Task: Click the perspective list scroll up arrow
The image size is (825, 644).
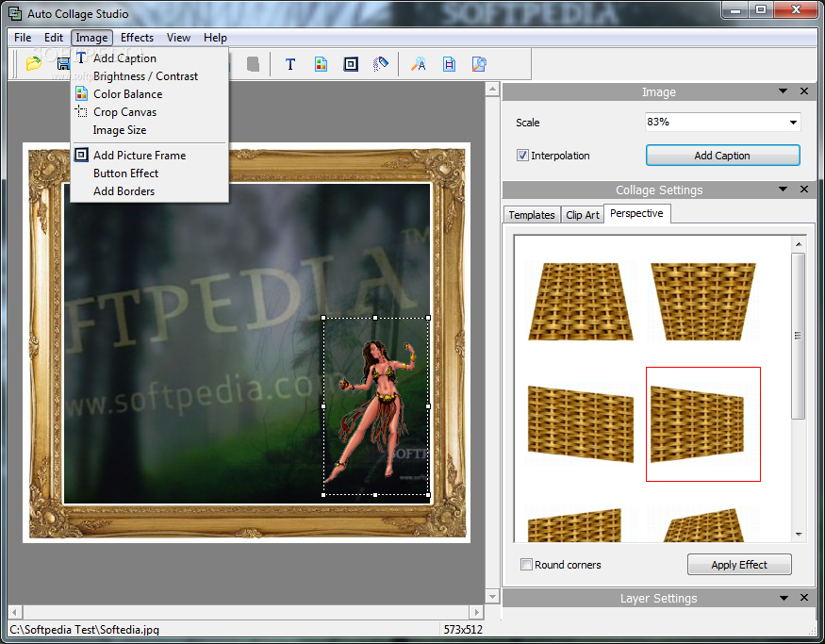Action: point(799,243)
